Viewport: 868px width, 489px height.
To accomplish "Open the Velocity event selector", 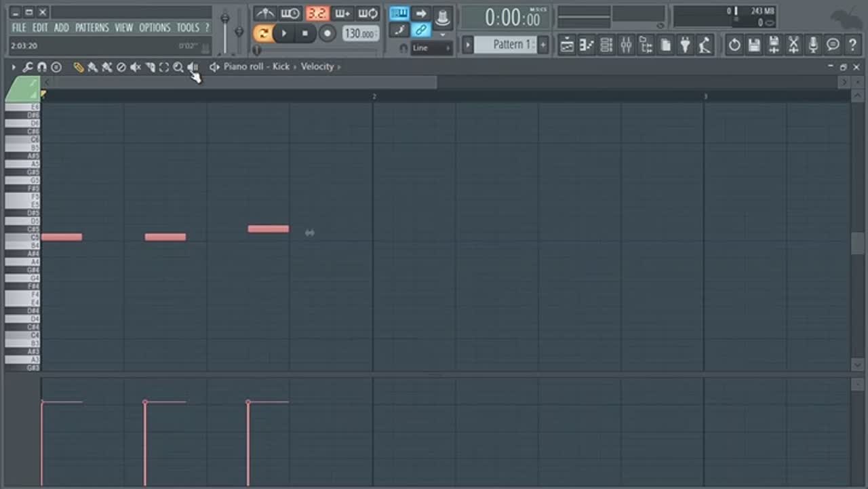I will point(317,66).
